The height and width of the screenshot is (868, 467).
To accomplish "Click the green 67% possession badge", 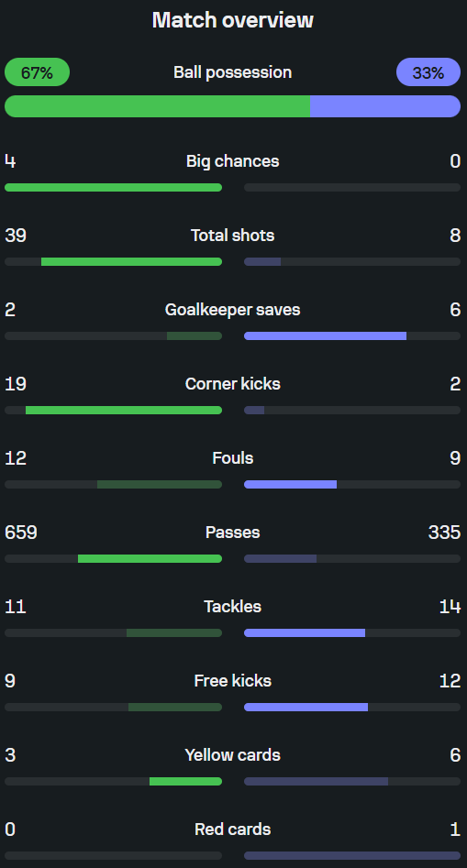I will pos(37,72).
